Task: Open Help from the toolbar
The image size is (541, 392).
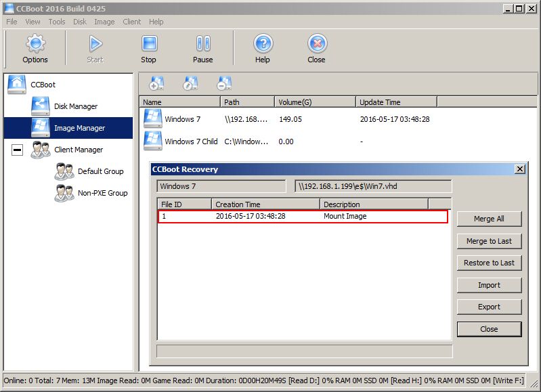Action: [x=263, y=43]
